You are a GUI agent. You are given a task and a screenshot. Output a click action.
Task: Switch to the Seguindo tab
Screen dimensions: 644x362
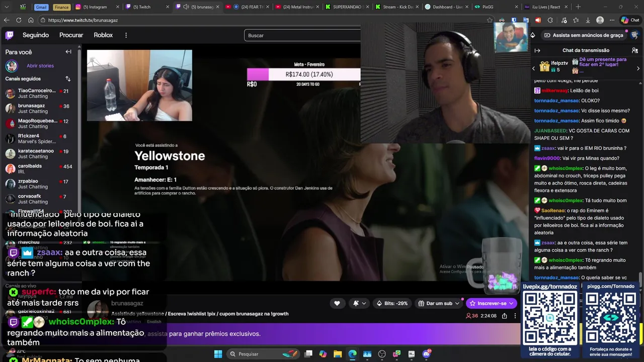coord(36,35)
